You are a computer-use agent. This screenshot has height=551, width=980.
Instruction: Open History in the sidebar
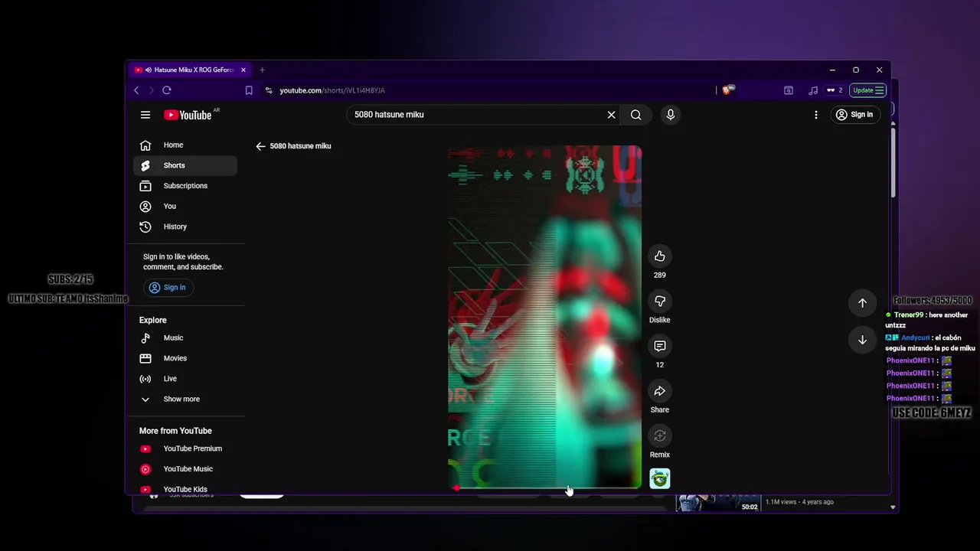(185, 227)
